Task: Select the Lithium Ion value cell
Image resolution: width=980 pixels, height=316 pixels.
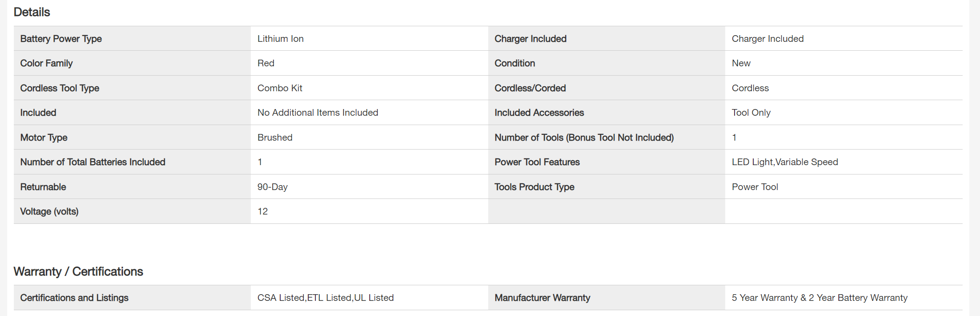Action: click(x=281, y=39)
